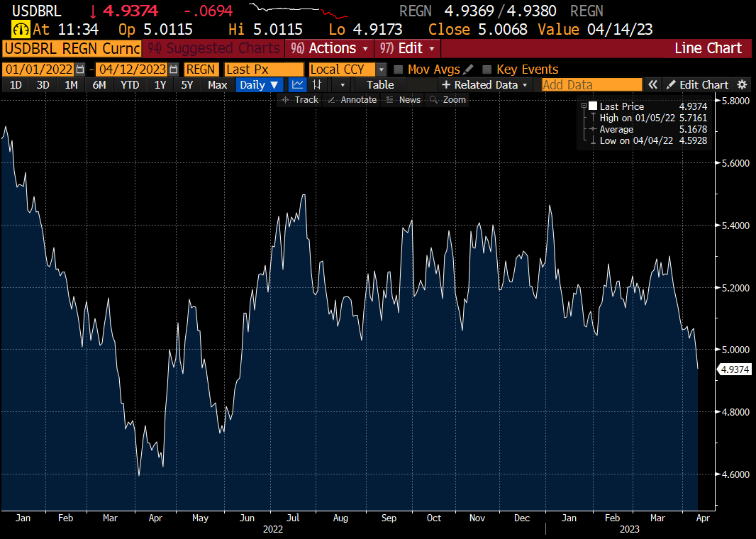756x539 pixels.
Task: Click the Add Data input field
Action: point(592,85)
